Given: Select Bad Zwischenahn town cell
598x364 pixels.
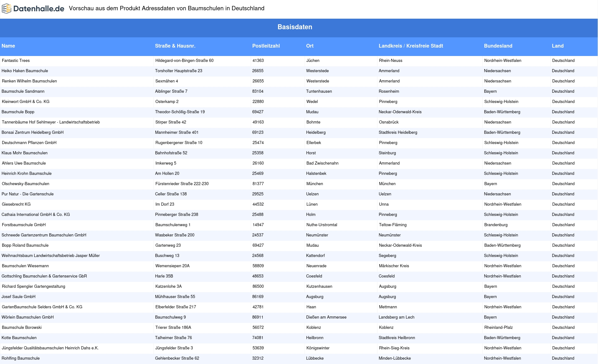Looking at the screenshot, I should [322, 163].
